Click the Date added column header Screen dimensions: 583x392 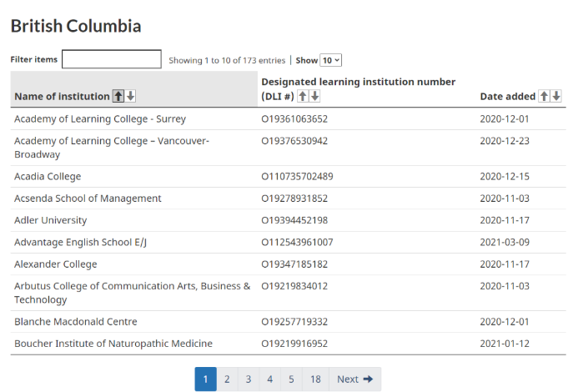click(508, 97)
